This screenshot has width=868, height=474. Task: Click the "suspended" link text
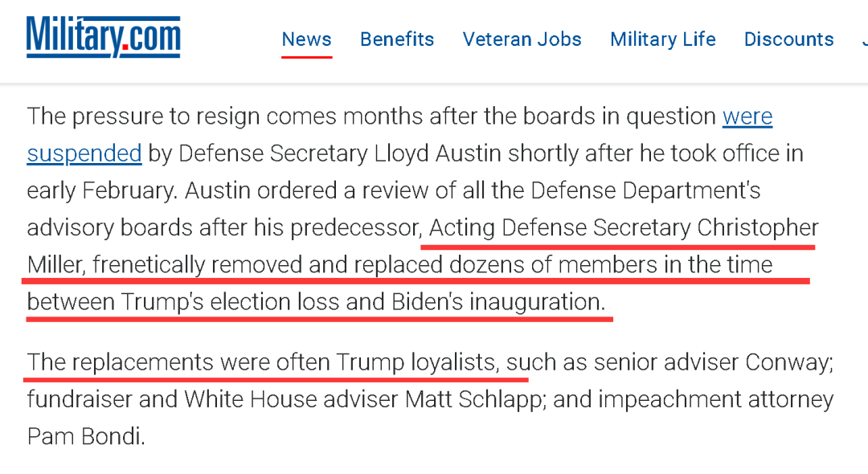point(84,153)
